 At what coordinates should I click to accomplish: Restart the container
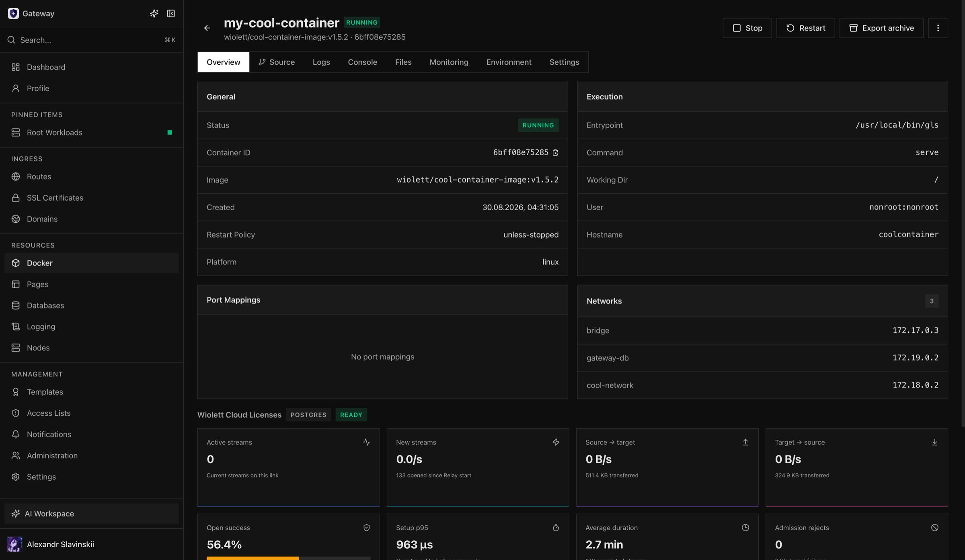[x=805, y=28]
